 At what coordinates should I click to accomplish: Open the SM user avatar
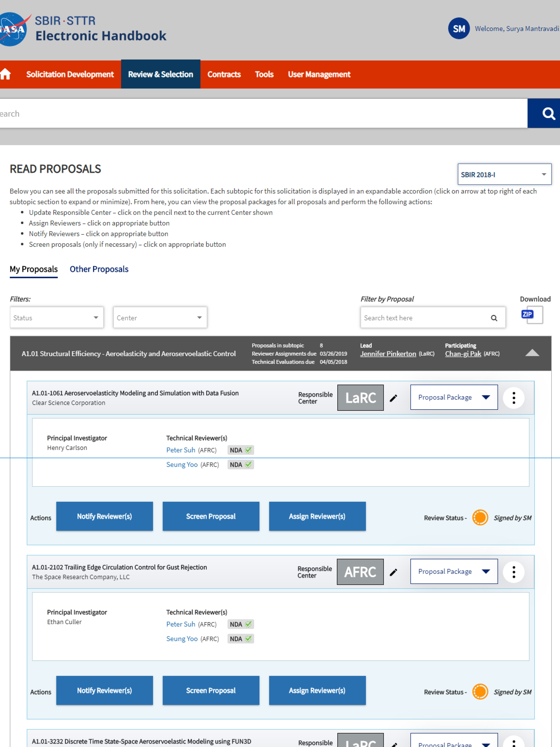click(459, 28)
